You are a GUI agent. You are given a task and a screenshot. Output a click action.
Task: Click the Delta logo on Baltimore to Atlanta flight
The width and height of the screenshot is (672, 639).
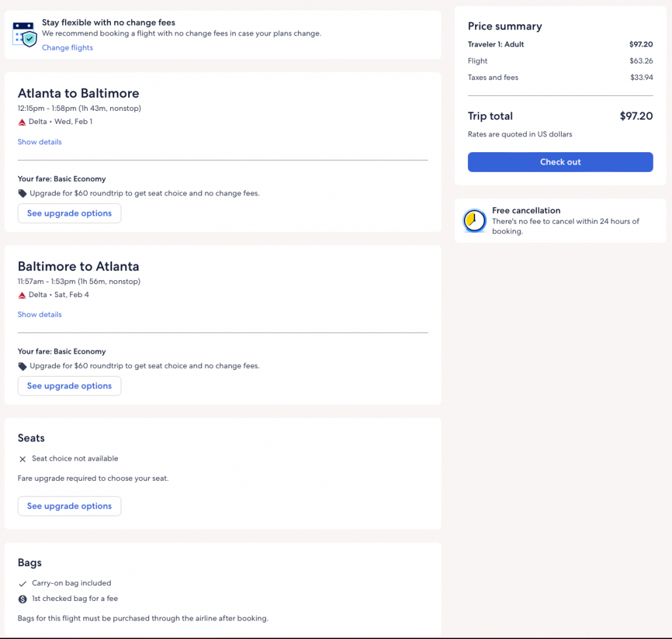point(22,295)
